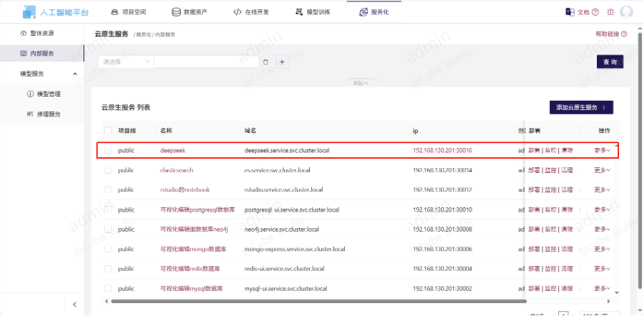Click the 帮助链接 link
The height and width of the screenshot is (316, 644).
608,34
